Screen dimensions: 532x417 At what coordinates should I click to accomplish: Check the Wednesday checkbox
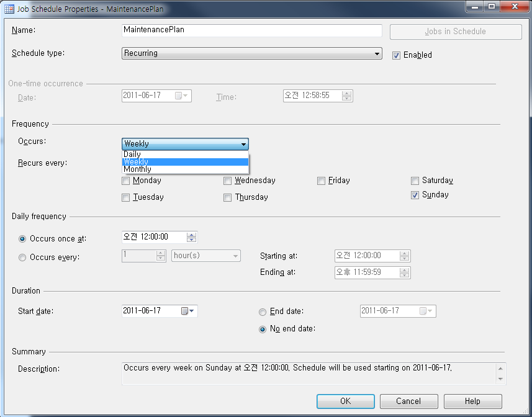[227, 181]
